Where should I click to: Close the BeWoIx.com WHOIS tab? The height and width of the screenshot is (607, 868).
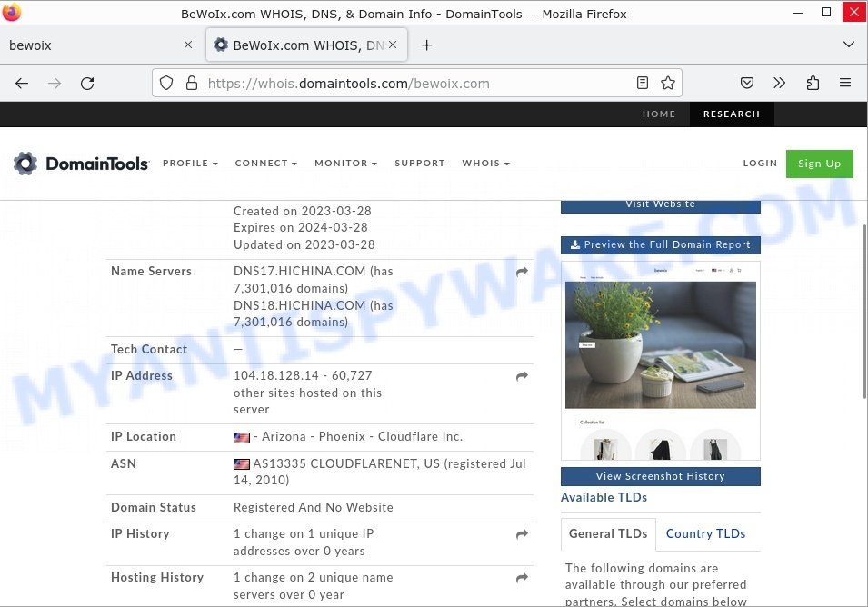click(x=393, y=45)
